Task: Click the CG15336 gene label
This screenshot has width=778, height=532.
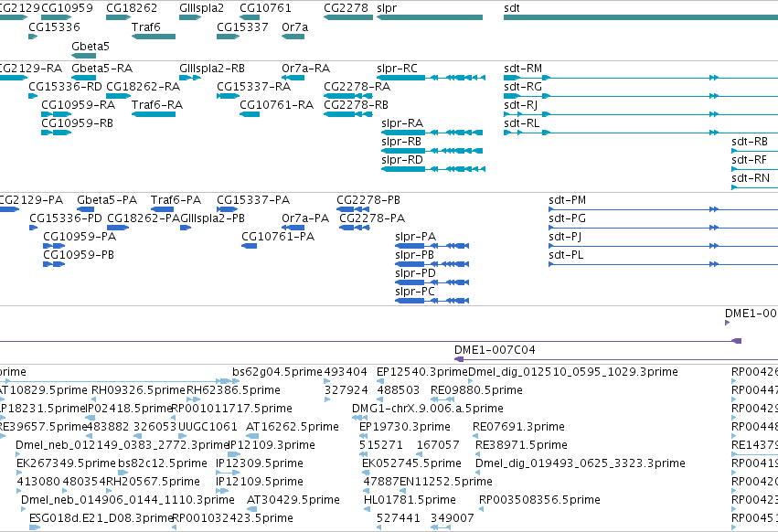Action: pos(54,27)
